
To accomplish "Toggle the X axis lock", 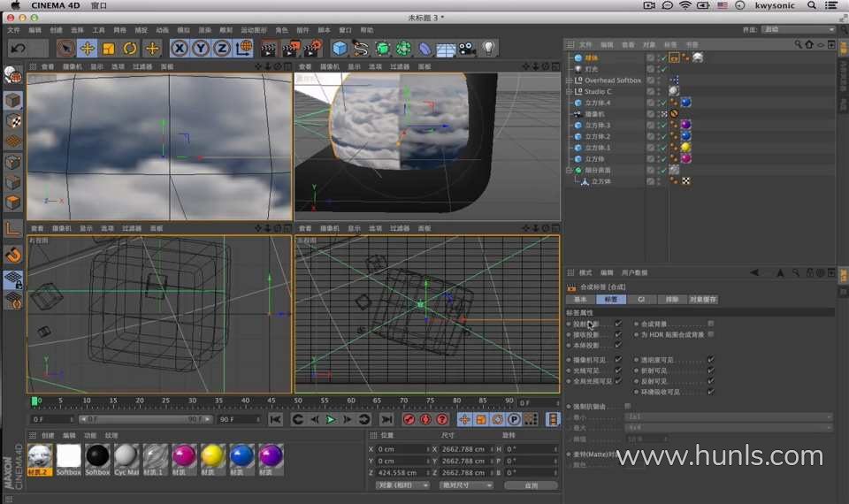I will tap(180, 49).
